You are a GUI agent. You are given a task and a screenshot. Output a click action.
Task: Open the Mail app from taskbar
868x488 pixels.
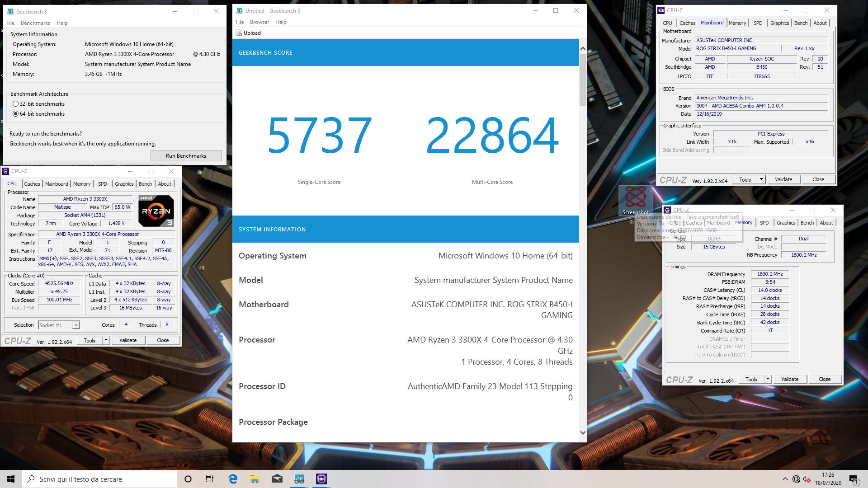point(277,479)
